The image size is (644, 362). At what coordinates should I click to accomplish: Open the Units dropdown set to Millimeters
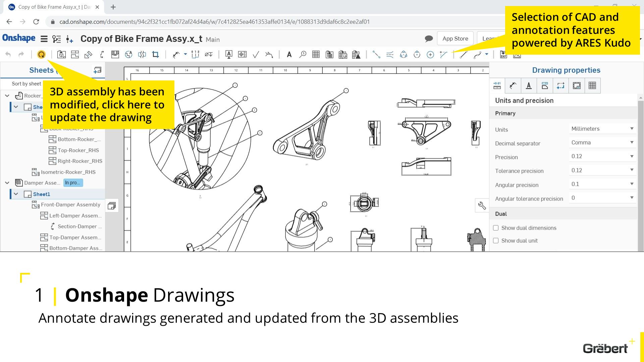coord(602,129)
